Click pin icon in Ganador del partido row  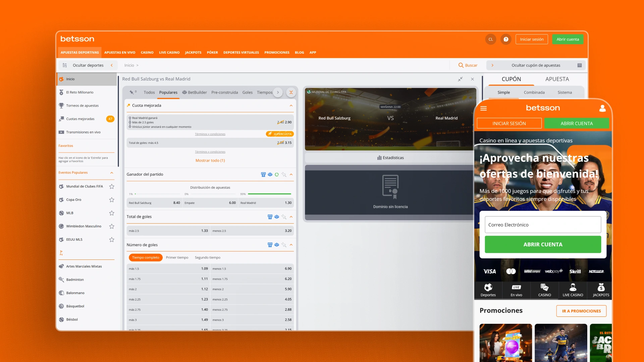pyautogui.click(x=284, y=175)
